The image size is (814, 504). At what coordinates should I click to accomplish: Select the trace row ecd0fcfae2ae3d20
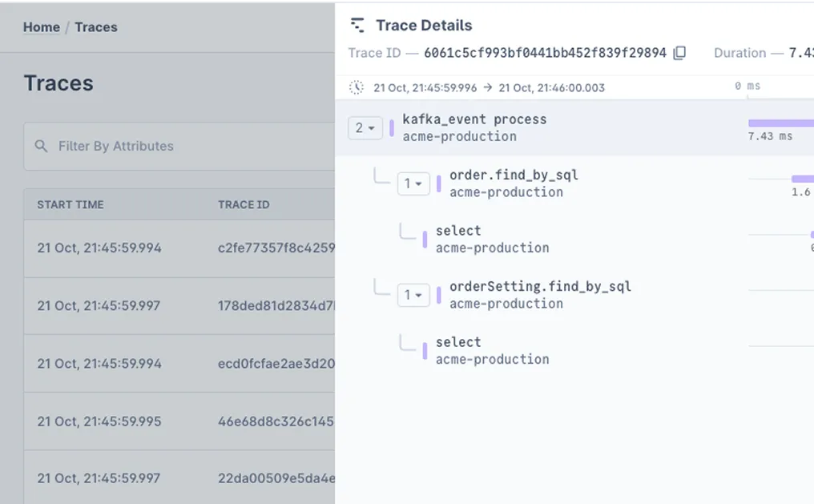[276, 363]
